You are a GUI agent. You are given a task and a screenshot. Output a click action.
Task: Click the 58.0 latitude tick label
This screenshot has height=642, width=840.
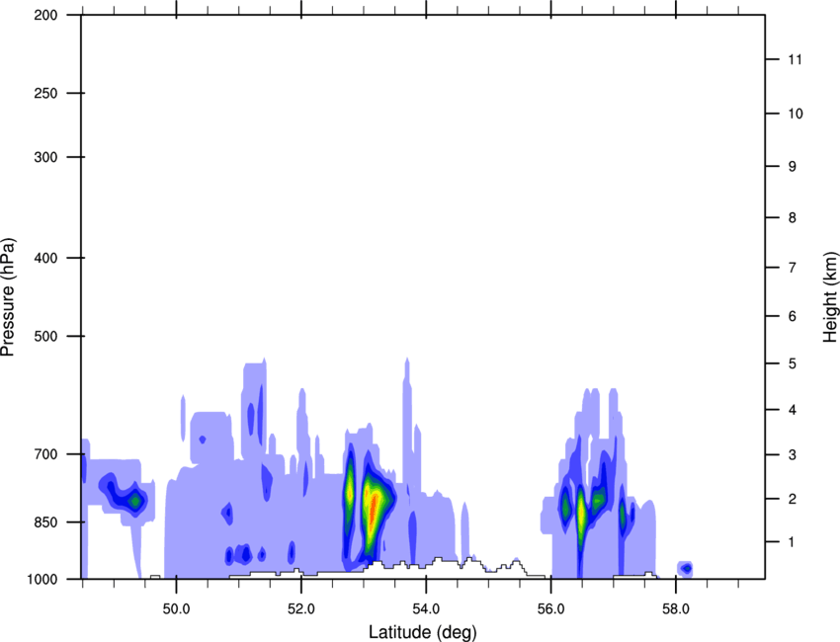676,609
